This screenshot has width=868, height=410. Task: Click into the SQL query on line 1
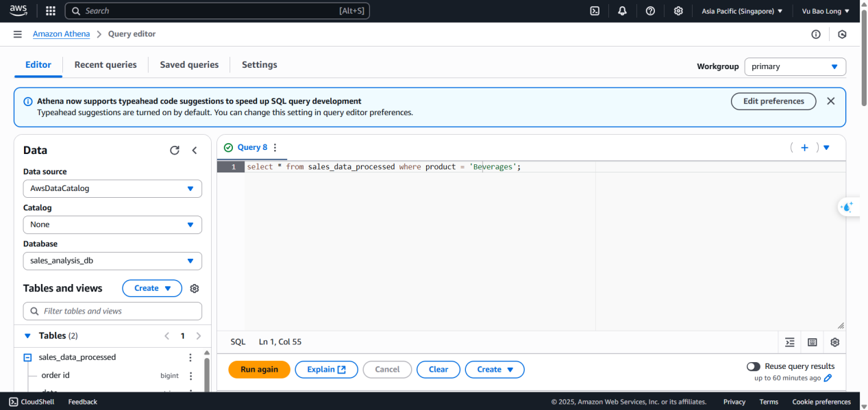pyautogui.click(x=384, y=167)
